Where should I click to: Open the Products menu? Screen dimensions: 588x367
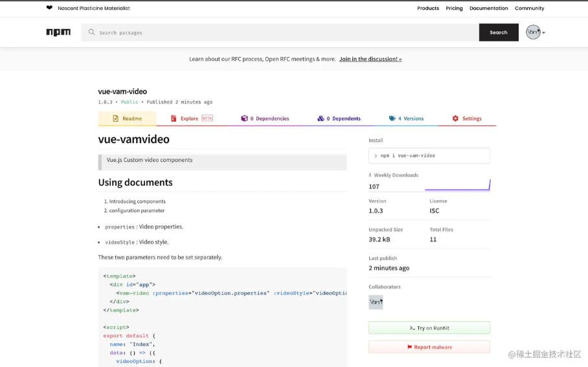428,8
